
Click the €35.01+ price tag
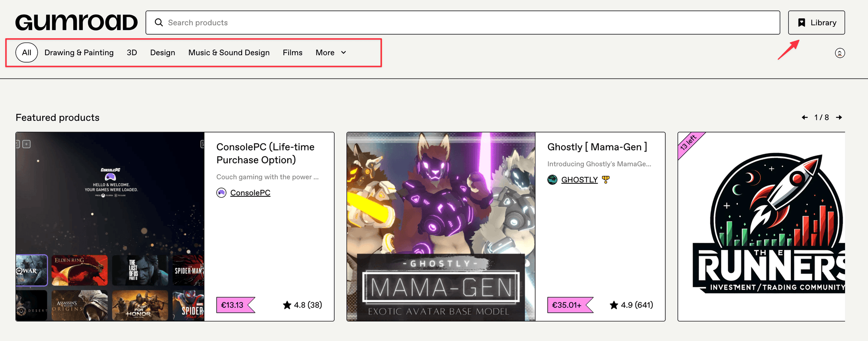[570, 305]
